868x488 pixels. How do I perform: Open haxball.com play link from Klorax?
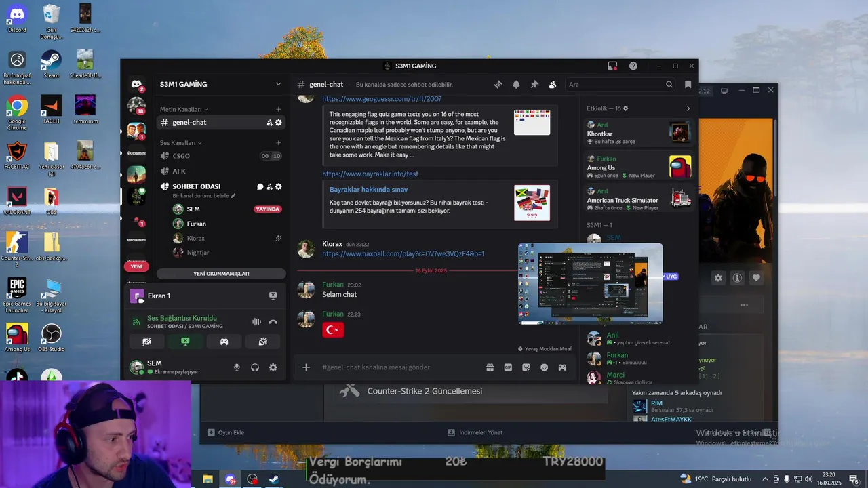(403, 253)
